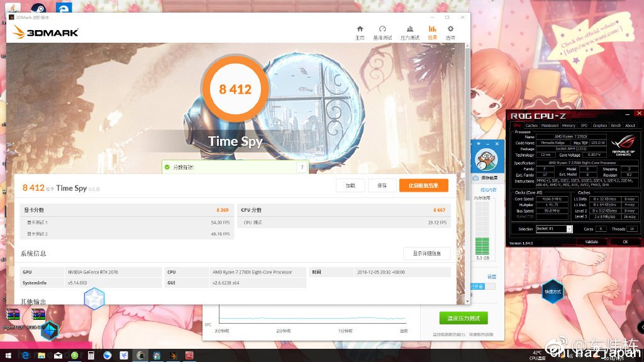Click the 显卡测试 2 row showing 48.18 FPS

(126, 234)
